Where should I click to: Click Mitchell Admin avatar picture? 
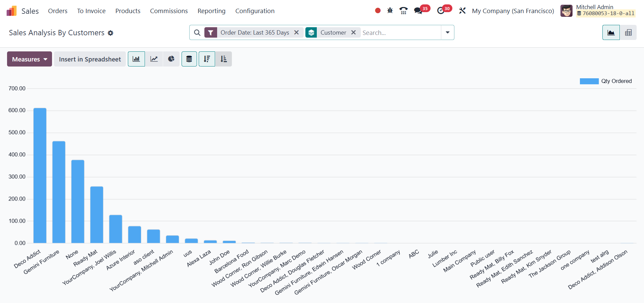pyautogui.click(x=566, y=11)
